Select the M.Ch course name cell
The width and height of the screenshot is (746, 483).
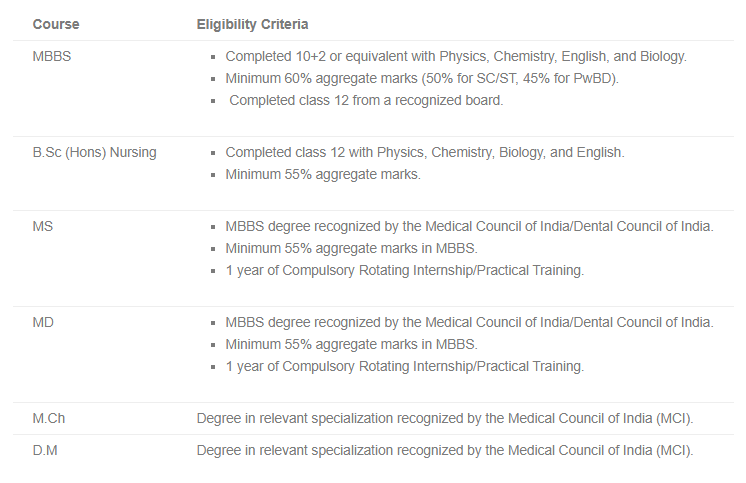click(49, 418)
